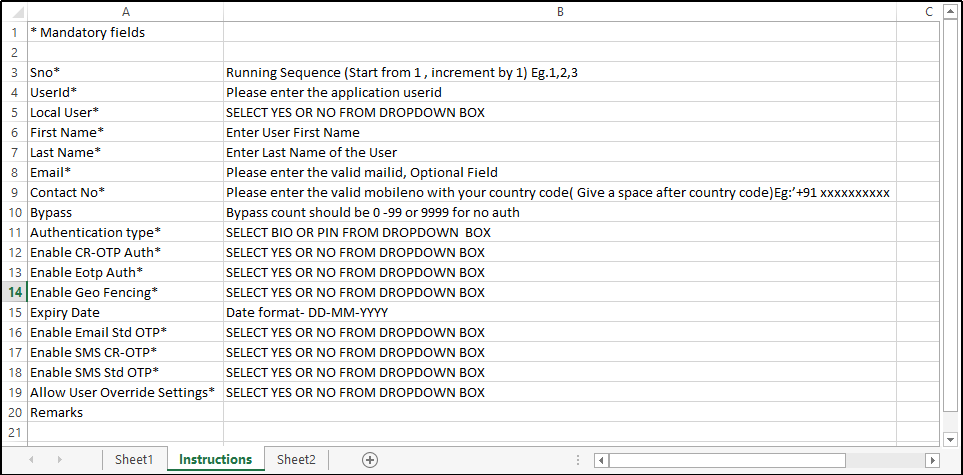
Task: Switch to the Sheet1 tab
Action: click(134, 460)
